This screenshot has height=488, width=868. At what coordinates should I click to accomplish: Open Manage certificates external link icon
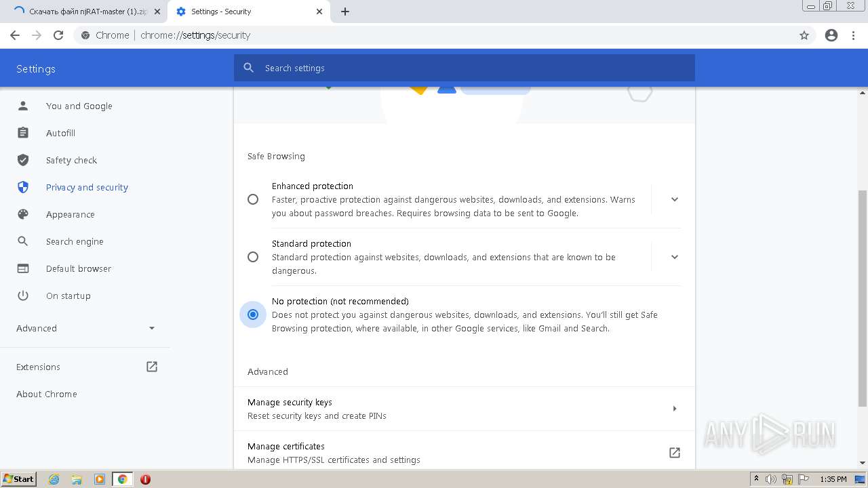[x=675, y=453]
